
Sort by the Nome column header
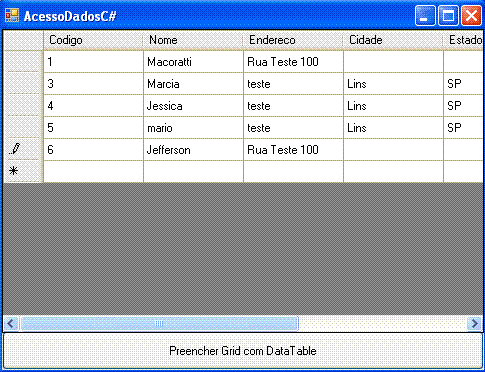[x=193, y=40]
